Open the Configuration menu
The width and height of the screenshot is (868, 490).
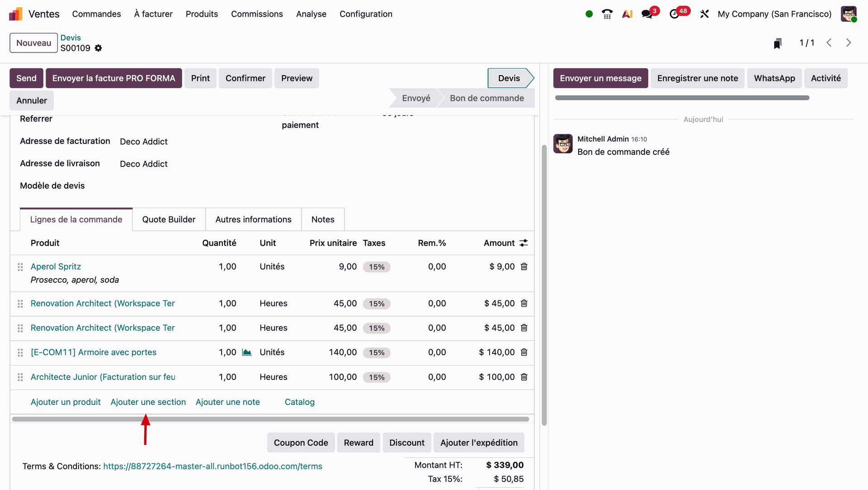tap(366, 14)
